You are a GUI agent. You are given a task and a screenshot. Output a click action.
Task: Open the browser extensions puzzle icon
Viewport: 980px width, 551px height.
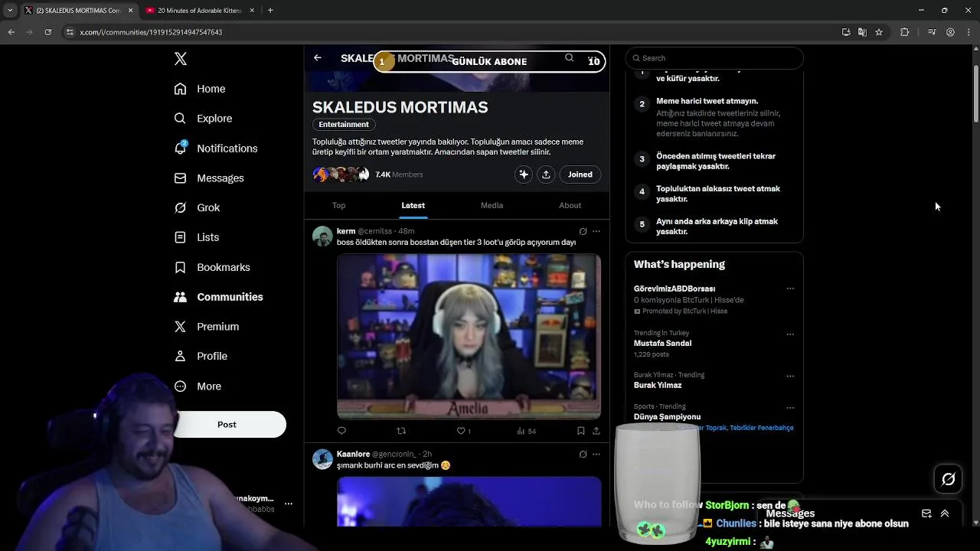(905, 32)
